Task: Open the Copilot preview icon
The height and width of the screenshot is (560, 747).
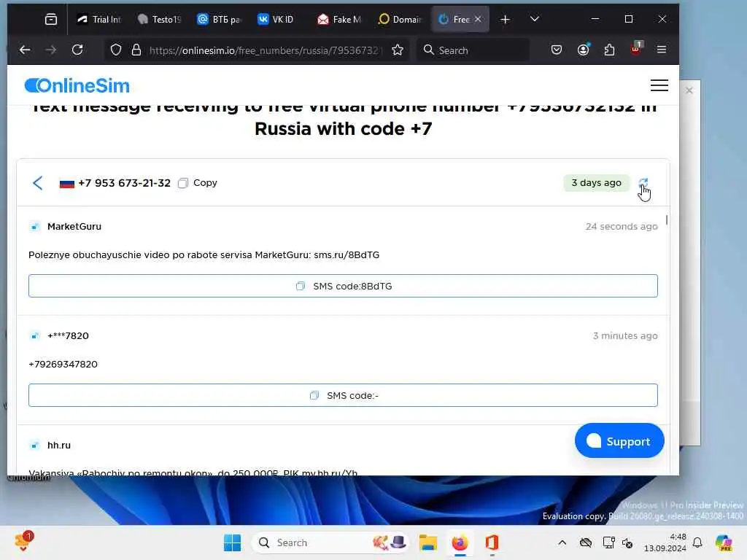Action: (x=724, y=542)
